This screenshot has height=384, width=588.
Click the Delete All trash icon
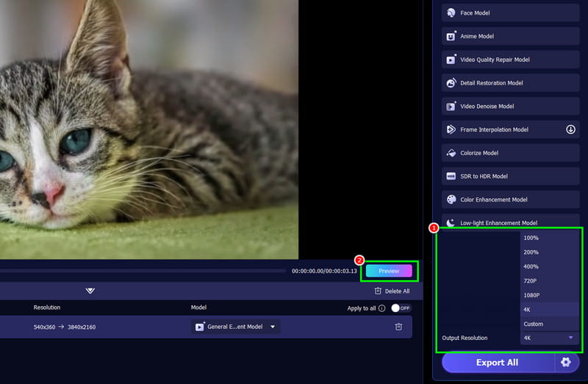pos(378,291)
